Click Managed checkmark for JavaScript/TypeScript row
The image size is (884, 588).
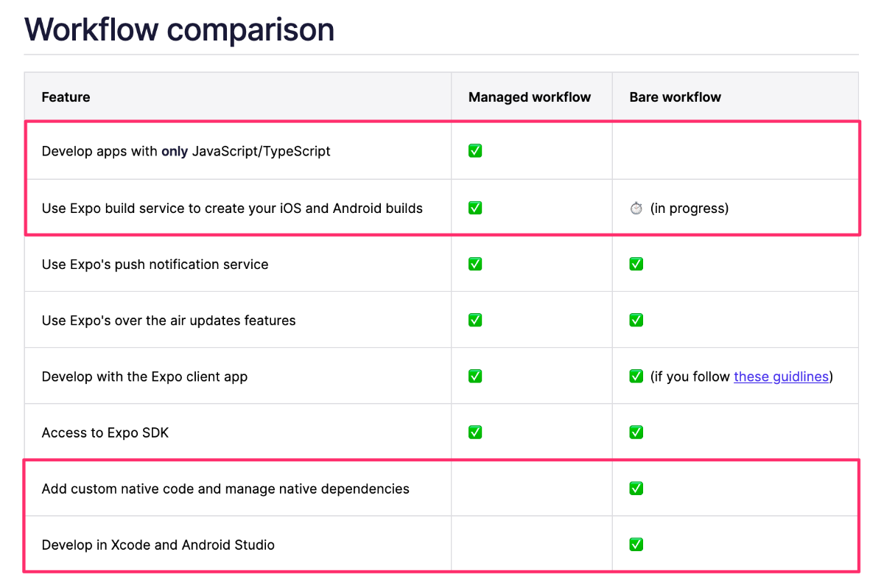click(475, 151)
